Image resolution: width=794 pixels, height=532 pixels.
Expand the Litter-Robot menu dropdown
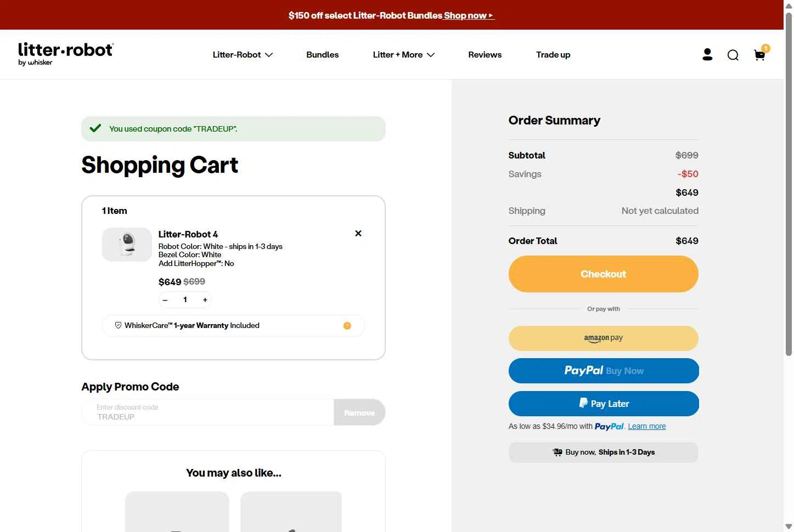(x=243, y=55)
